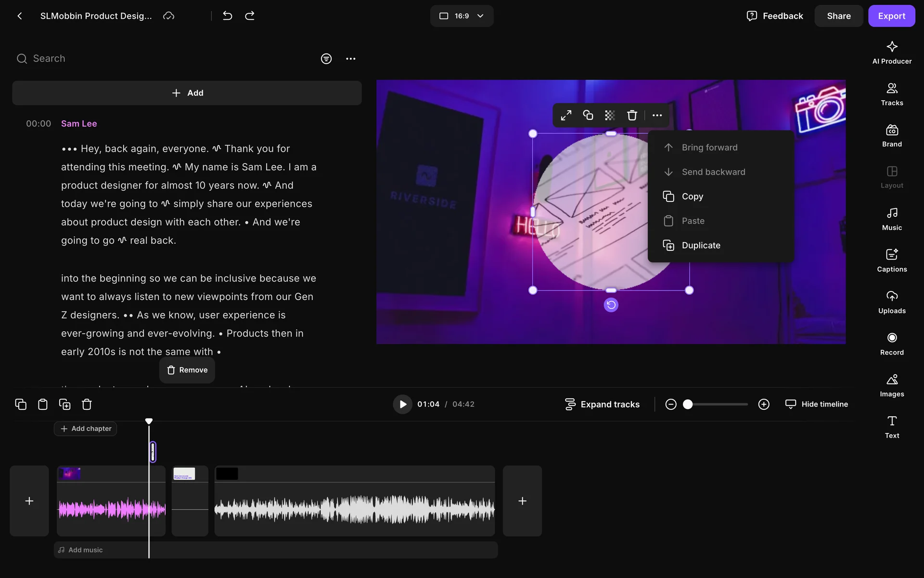924x578 pixels.
Task: Click the Export button
Action: (891, 16)
